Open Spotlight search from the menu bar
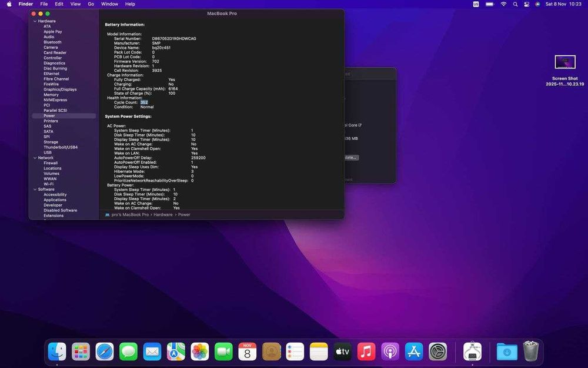This screenshot has height=368, width=588. coord(515,4)
